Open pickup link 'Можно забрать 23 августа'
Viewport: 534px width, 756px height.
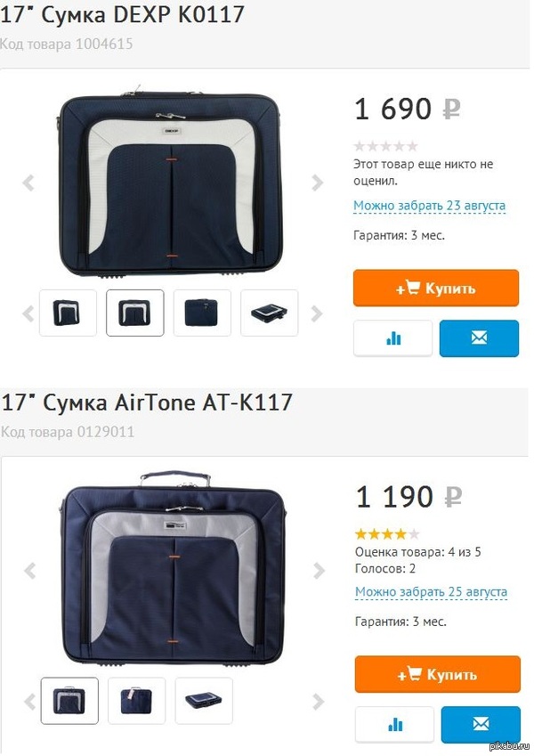429,206
